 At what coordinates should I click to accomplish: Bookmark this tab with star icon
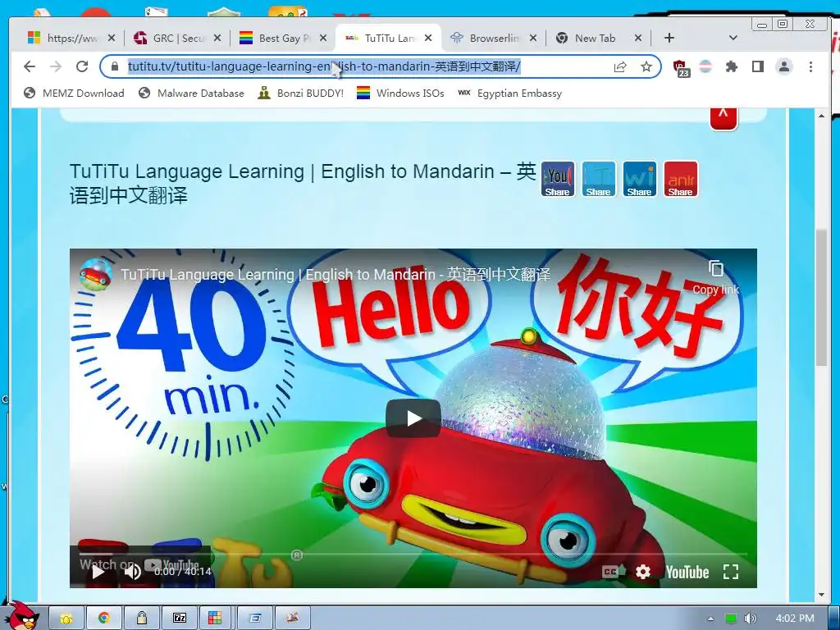coord(646,66)
